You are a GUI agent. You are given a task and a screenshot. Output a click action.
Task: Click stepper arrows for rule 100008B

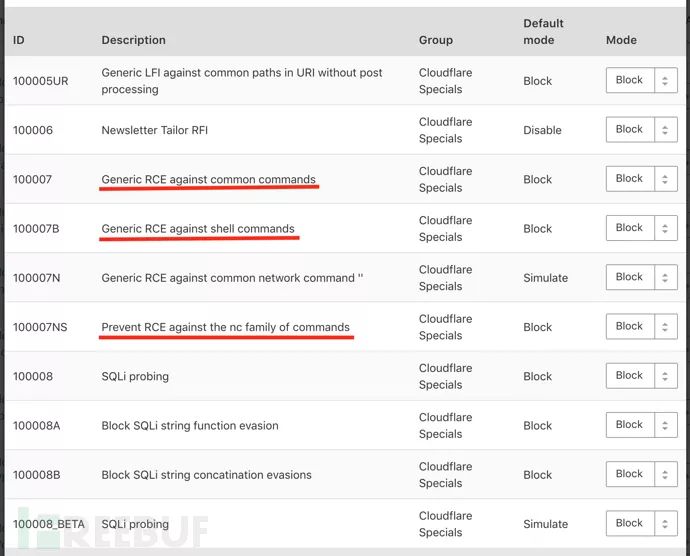(x=666, y=474)
